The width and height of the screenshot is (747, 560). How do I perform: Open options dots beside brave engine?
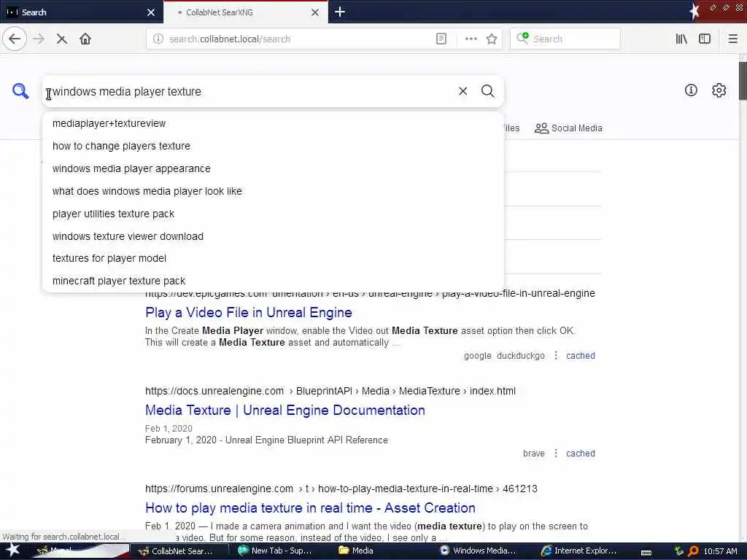tap(555, 454)
